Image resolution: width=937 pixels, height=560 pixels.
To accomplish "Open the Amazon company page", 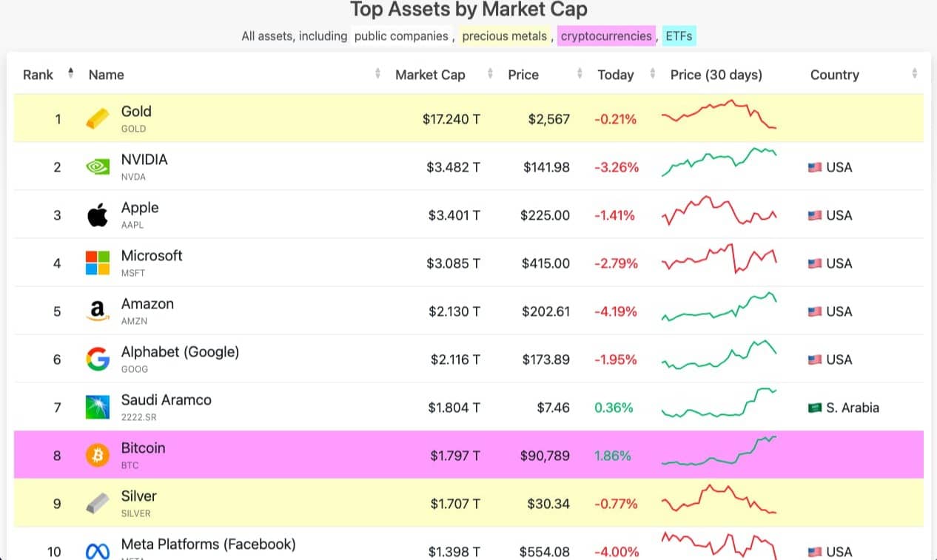I will point(147,304).
